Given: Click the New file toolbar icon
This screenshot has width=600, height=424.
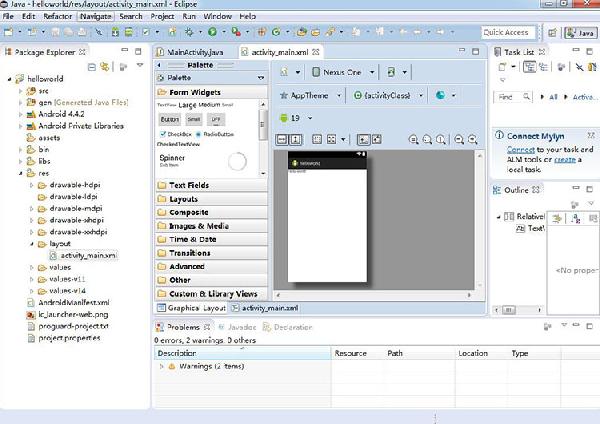Looking at the screenshot, I should tap(8, 32).
